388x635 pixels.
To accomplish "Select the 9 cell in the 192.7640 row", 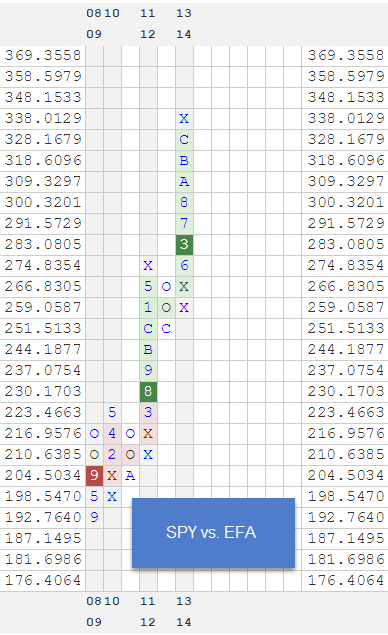I will [94, 518].
